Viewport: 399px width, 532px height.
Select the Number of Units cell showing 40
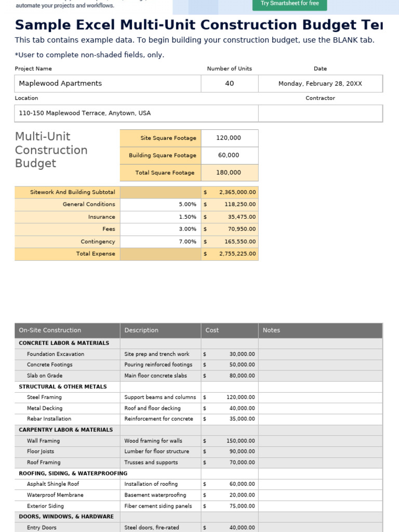click(x=230, y=84)
